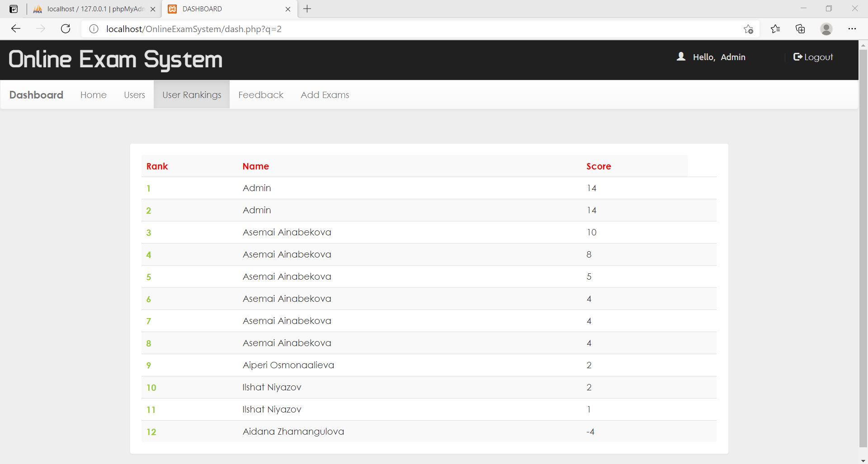Click the Name column header
Viewport: 868px width, 464px height.
click(256, 166)
